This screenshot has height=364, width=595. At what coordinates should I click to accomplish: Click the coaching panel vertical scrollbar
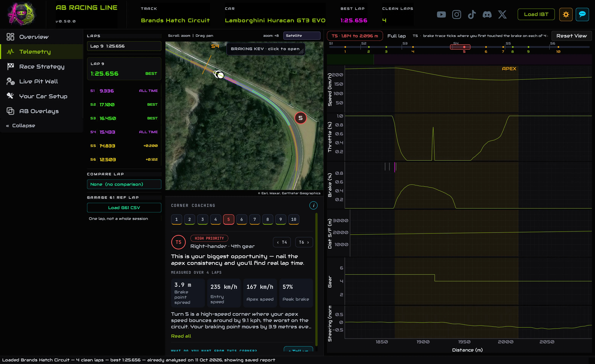click(316, 279)
